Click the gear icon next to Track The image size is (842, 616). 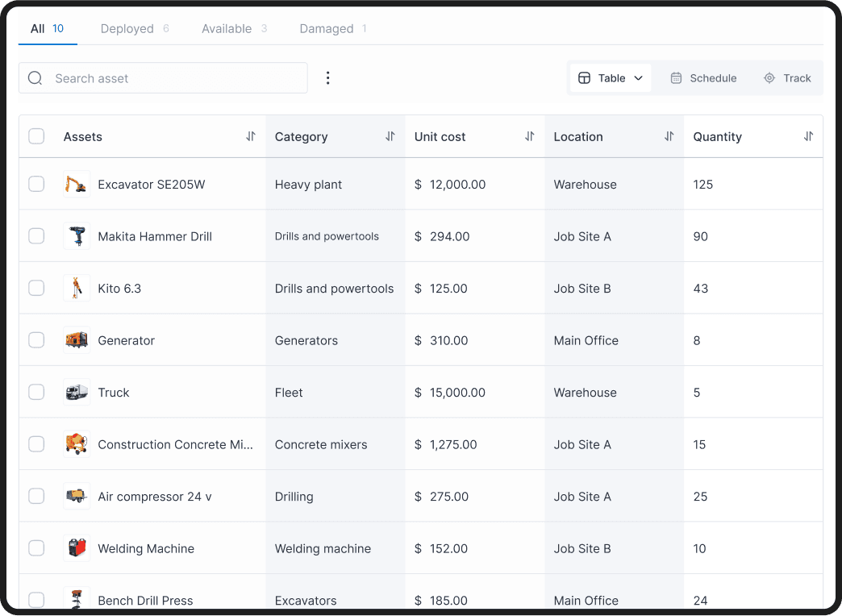(769, 78)
